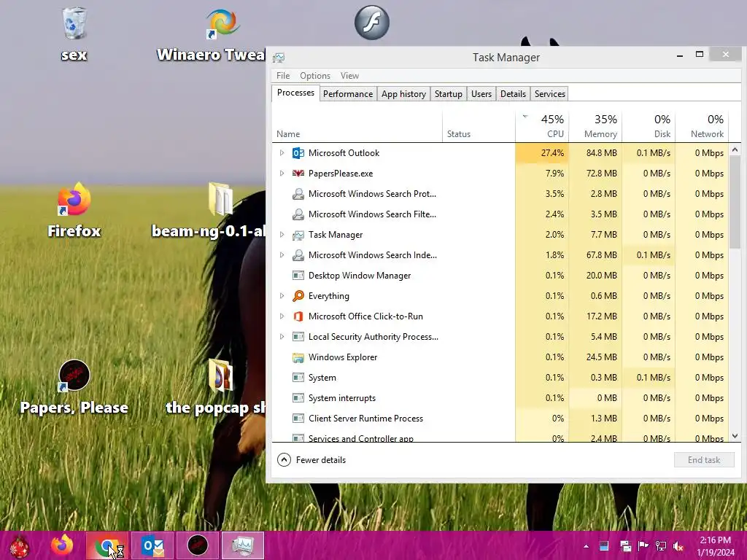Screen dimensions: 747x560
Task: Click the 27.4% CPU cell for Outlook
Action: tap(542, 153)
